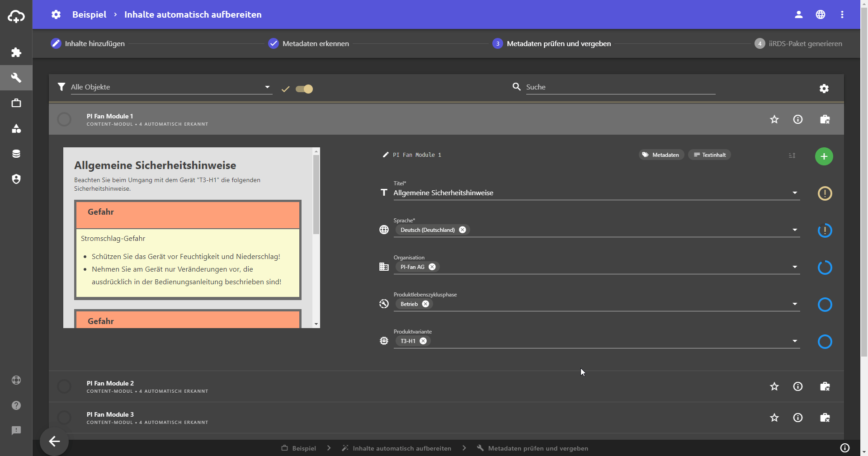Viewport: 868px width, 456px height.
Task: Expand the Produktlebenszyklusphase dropdown arrow
Action: click(x=795, y=304)
